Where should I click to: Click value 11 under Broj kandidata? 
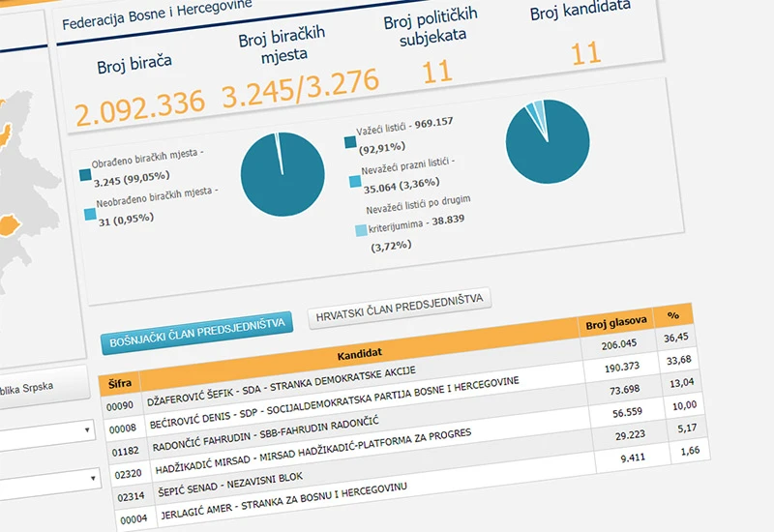pyautogui.click(x=586, y=53)
